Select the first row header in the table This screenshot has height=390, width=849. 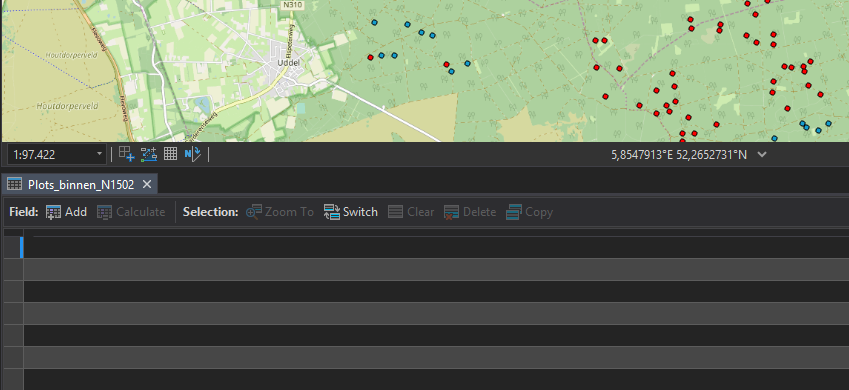pyautogui.click(x=14, y=248)
